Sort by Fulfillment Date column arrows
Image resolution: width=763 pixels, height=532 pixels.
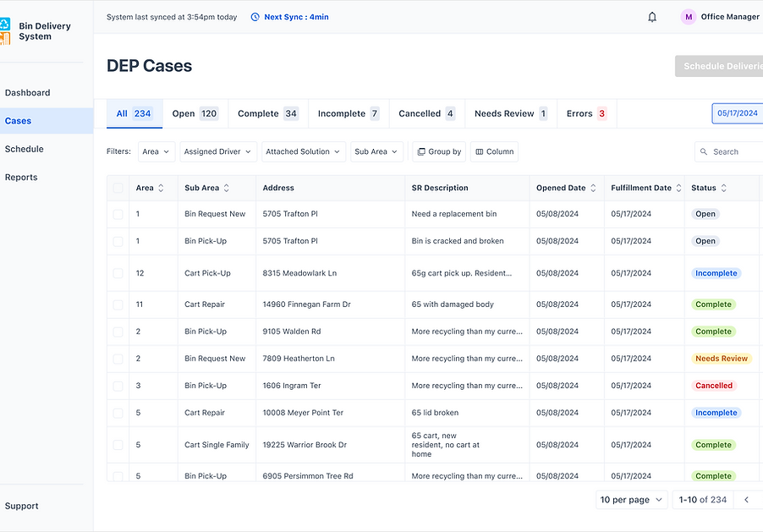tap(678, 188)
